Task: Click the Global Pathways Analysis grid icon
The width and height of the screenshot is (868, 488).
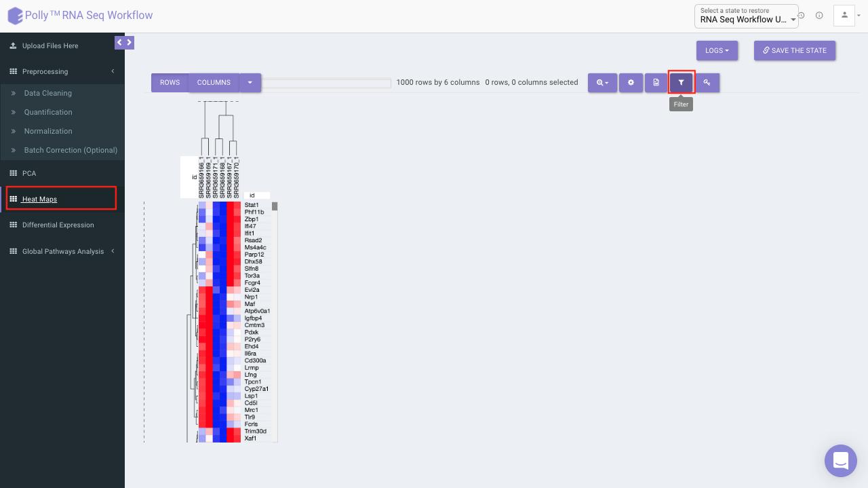Action: coord(13,251)
